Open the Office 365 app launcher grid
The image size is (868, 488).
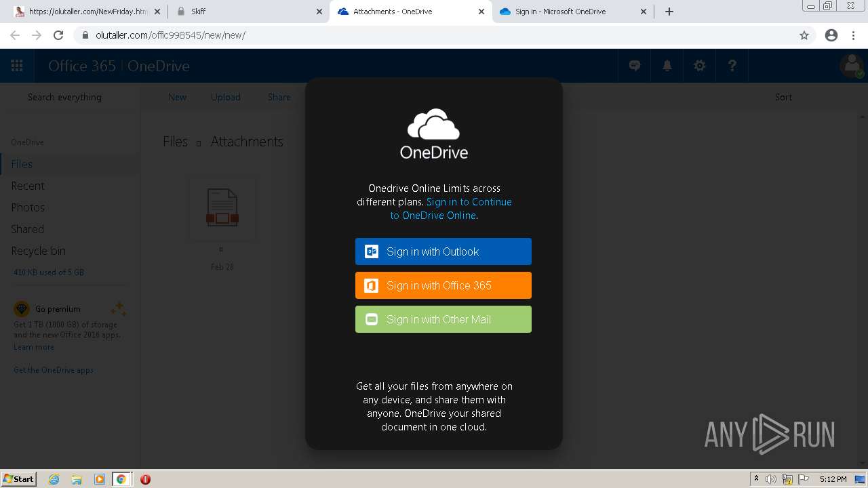tap(17, 66)
